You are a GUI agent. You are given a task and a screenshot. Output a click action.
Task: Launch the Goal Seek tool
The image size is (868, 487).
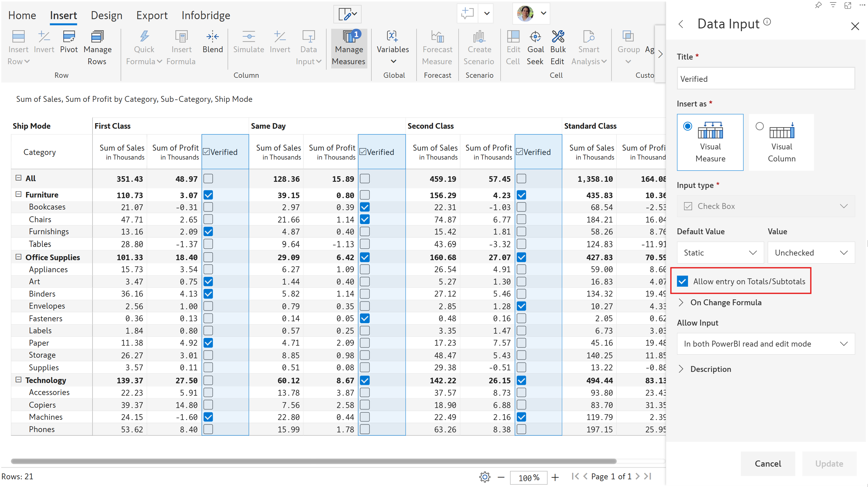pyautogui.click(x=535, y=48)
